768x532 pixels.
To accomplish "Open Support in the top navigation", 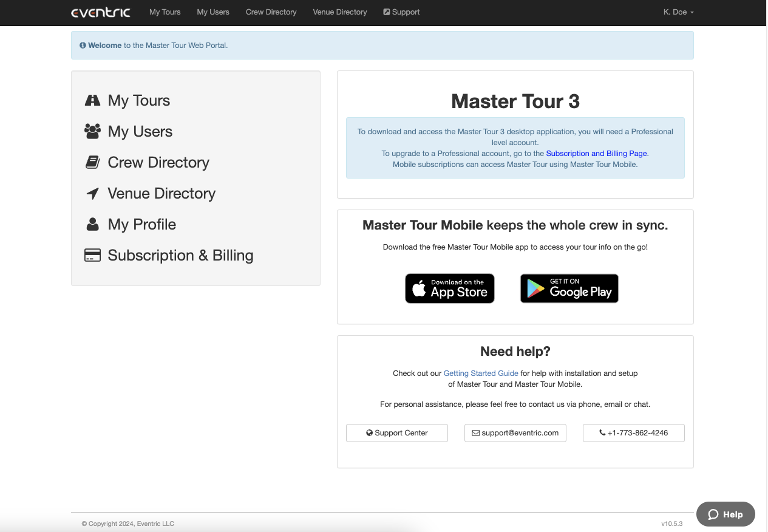I will tap(401, 12).
